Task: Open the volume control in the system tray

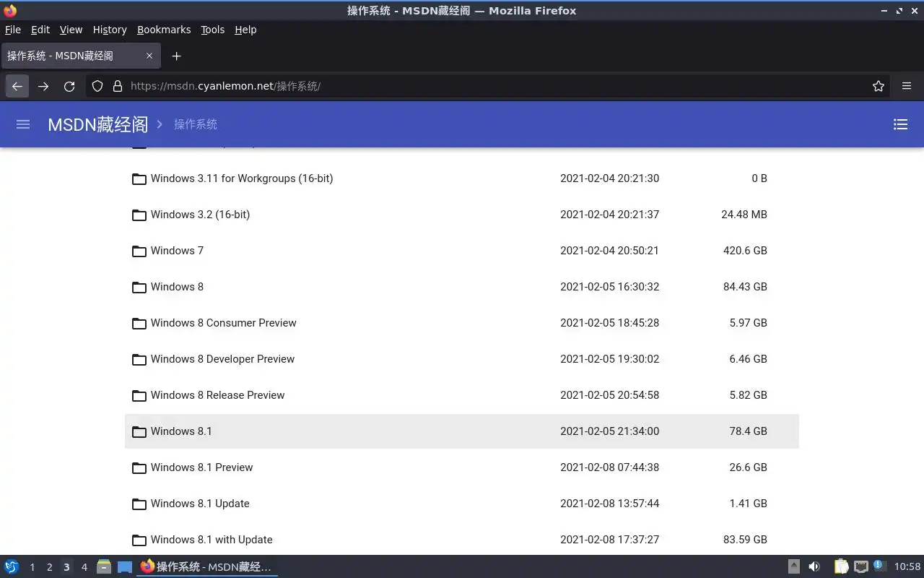Action: tap(814, 566)
